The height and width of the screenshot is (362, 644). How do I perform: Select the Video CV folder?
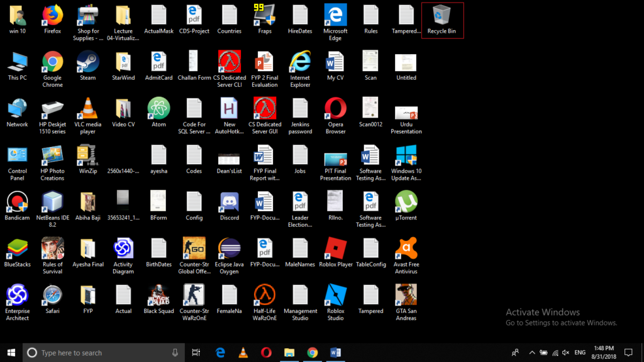pos(123,112)
